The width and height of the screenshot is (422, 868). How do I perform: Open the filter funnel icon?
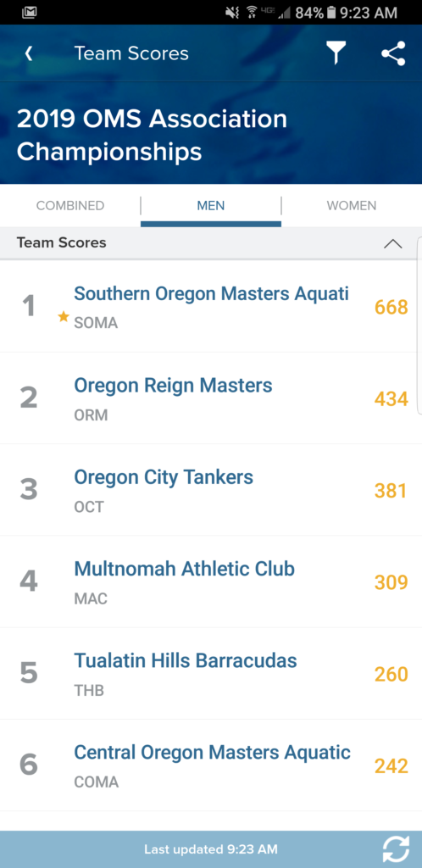click(x=336, y=53)
